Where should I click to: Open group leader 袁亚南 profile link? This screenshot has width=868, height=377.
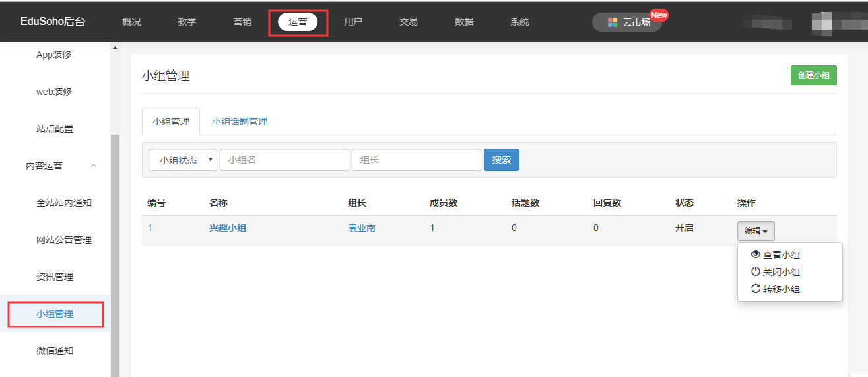click(362, 228)
